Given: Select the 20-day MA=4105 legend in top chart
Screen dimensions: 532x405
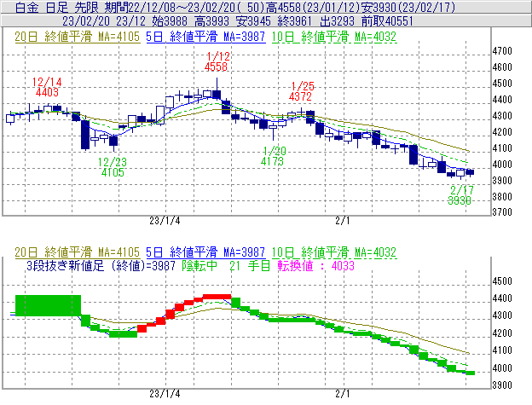Looking at the screenshot, I should click(77, 37).
